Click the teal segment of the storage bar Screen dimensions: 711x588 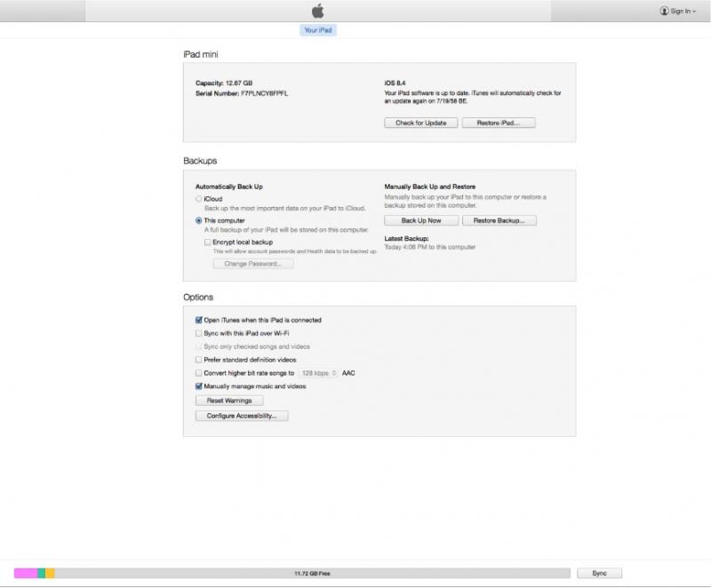pyautogui.click(x=41, y=573)
